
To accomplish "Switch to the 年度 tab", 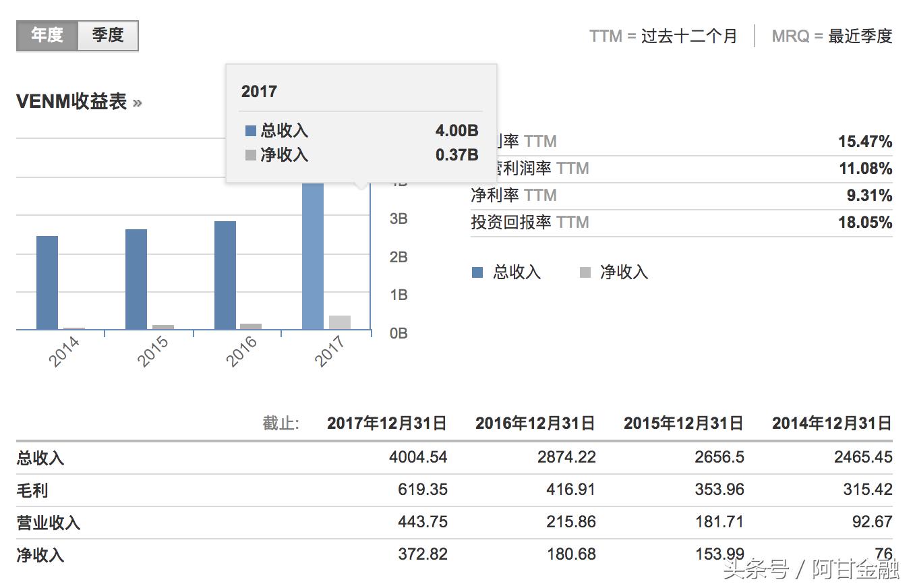I will 45,35.
